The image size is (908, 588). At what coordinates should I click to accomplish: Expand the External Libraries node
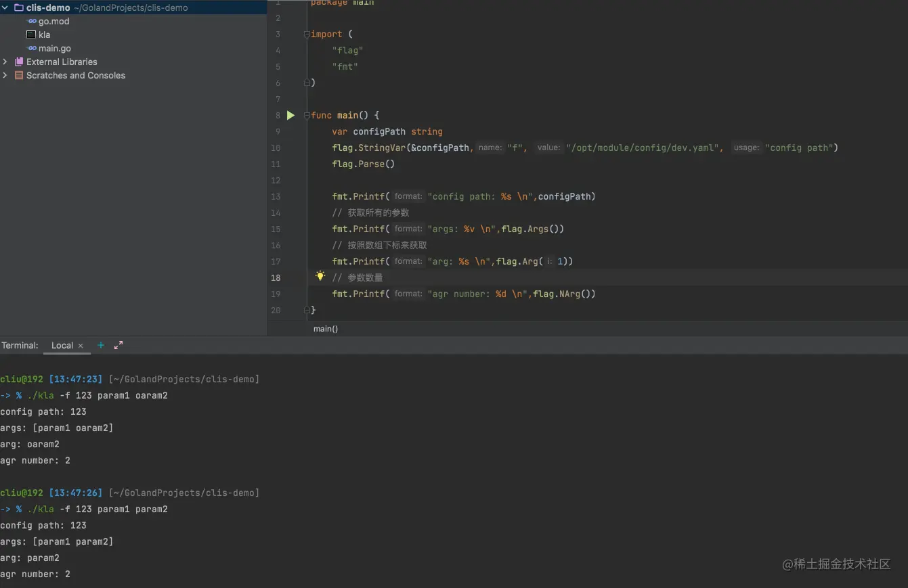click(5, 62)
